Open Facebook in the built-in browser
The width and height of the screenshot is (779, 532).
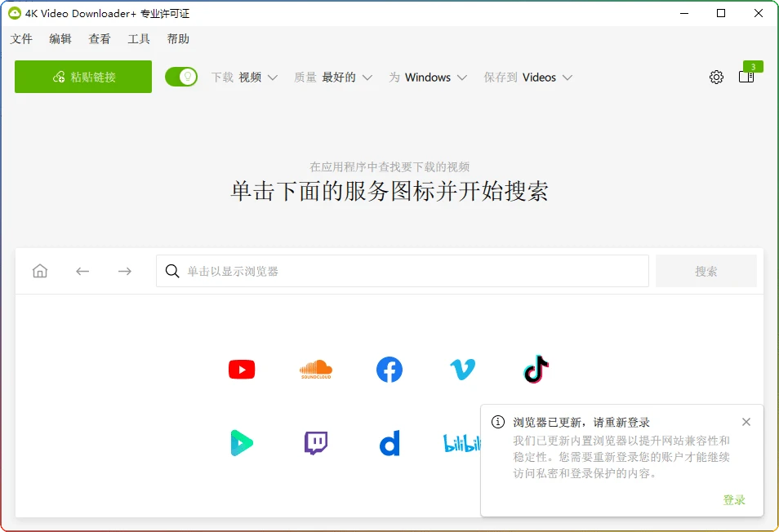pos(389,369)
